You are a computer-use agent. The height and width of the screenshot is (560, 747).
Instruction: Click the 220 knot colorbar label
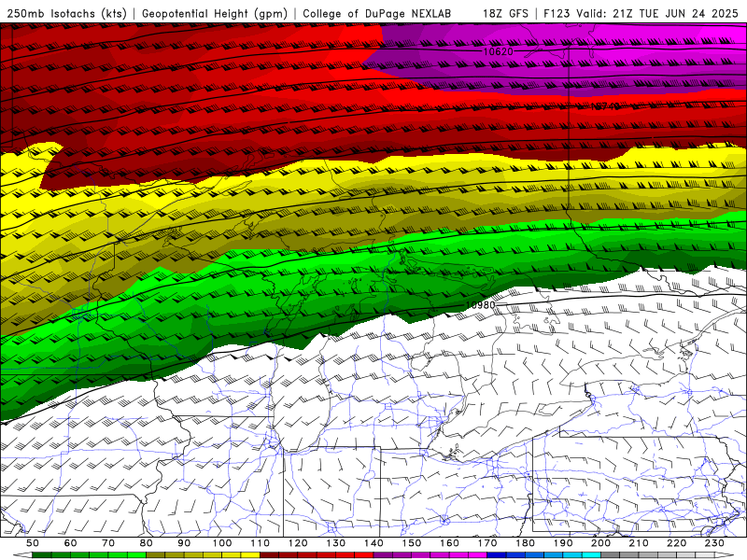(x=676, y=543)
